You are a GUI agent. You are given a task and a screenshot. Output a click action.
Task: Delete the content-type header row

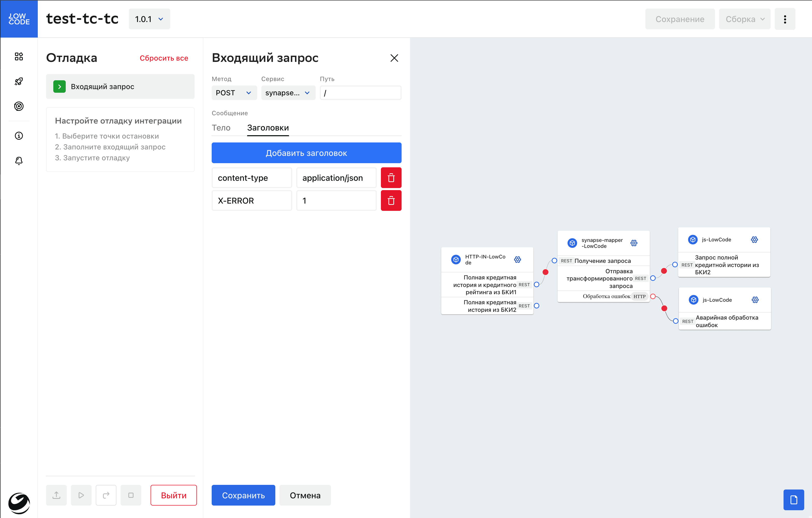(x=391, y=177)
